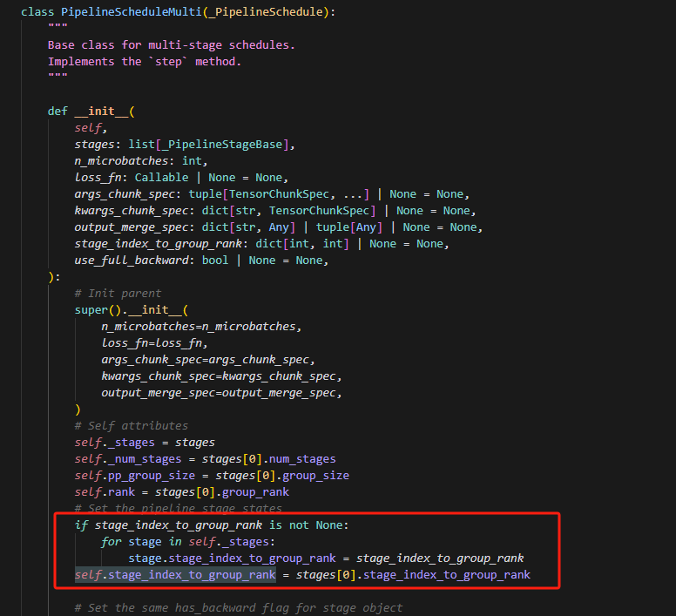Click the '# Self attributes' comment
This screenshot has width=676, height=616.
131,425
